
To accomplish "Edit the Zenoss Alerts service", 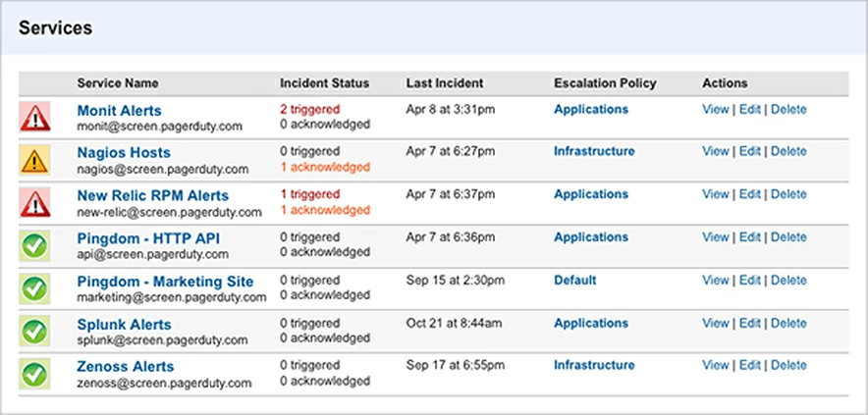I will 750,365.
